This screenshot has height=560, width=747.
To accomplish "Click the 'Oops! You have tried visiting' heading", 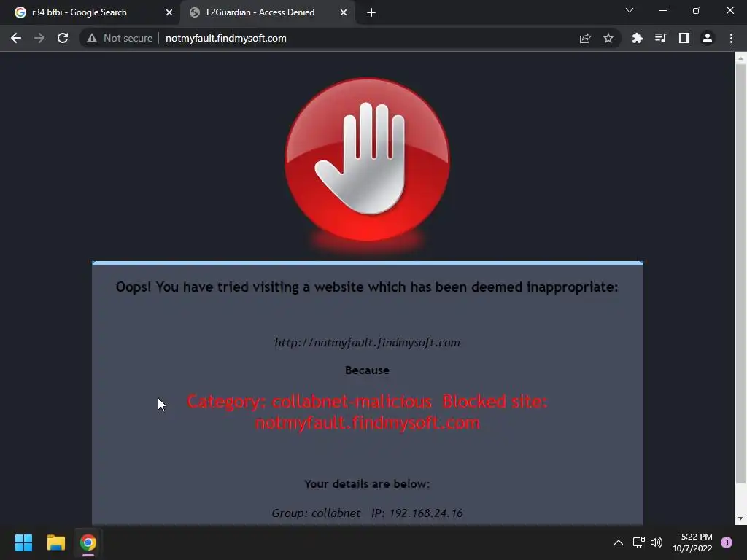I will [x=367, y=287].
